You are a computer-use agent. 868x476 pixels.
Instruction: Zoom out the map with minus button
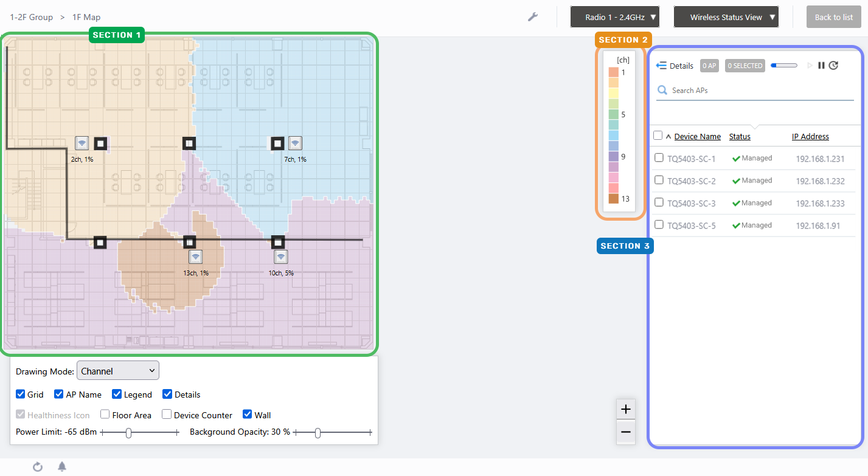tap(626, 432)
